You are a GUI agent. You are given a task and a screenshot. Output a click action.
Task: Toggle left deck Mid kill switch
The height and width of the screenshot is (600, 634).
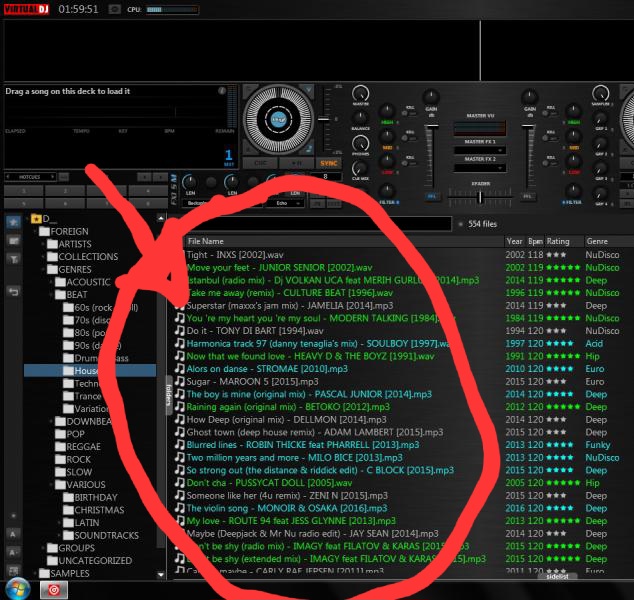click(x=408, y=138)
